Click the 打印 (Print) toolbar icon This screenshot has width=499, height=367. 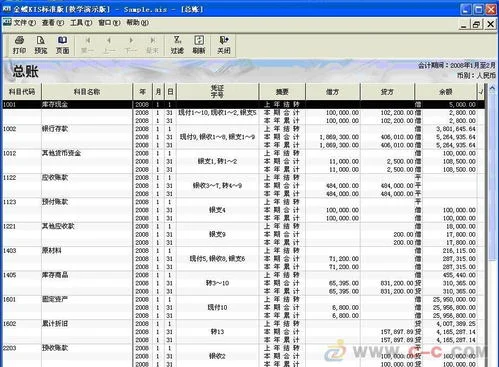pos(19,45)
